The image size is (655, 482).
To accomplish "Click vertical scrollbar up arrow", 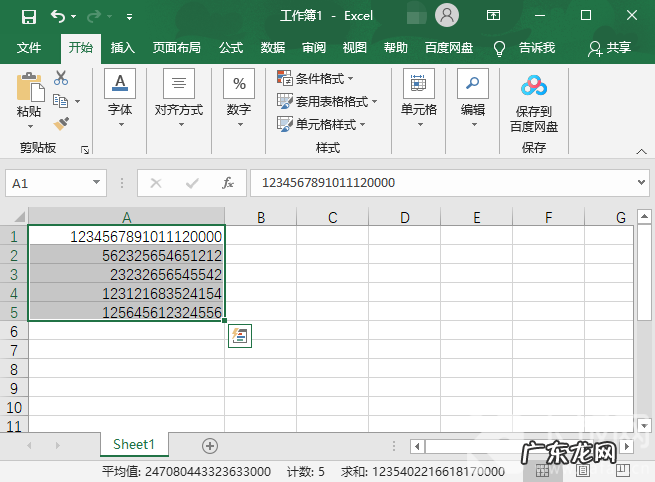I will tap(644, 216).
